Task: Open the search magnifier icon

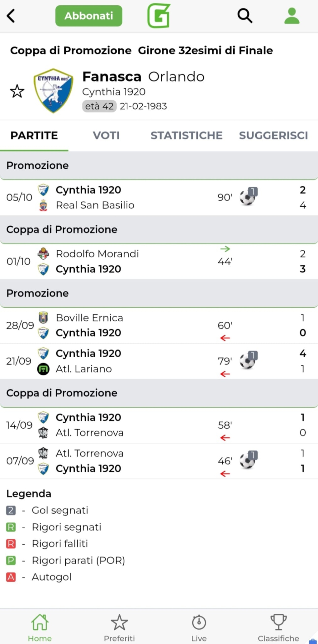Action: [245, 16]
